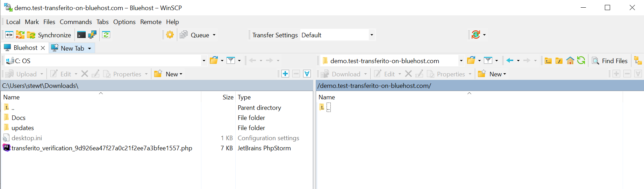Screen dimensions: 644x189
Task: Click the Find Files button
Action: pyautogui.click(x=610, y=61)
